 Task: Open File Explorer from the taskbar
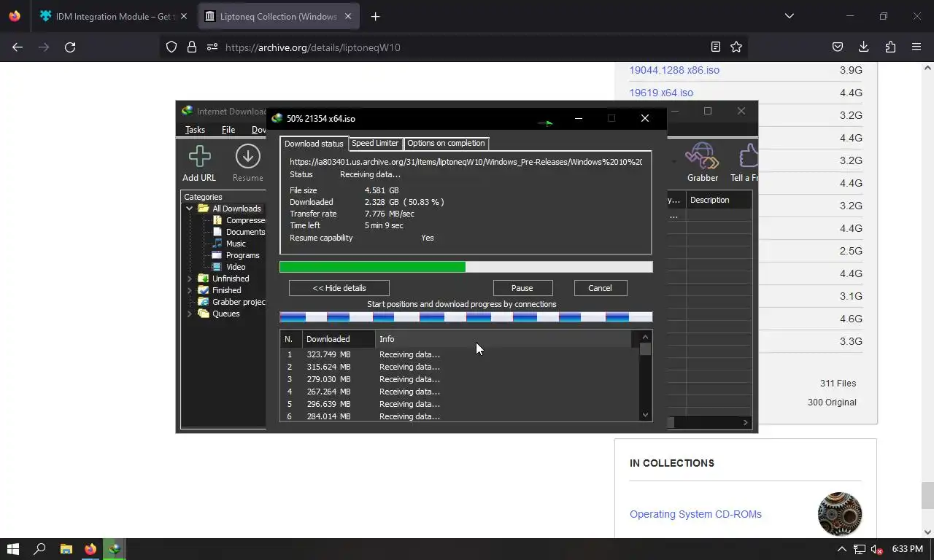point(66,549)
